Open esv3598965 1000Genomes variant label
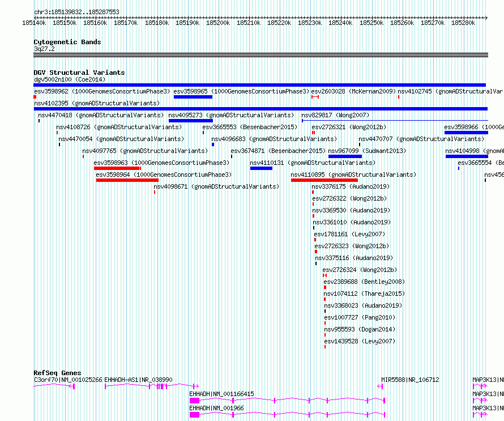Viewport: 504px width, 421px height. (241, 91)
